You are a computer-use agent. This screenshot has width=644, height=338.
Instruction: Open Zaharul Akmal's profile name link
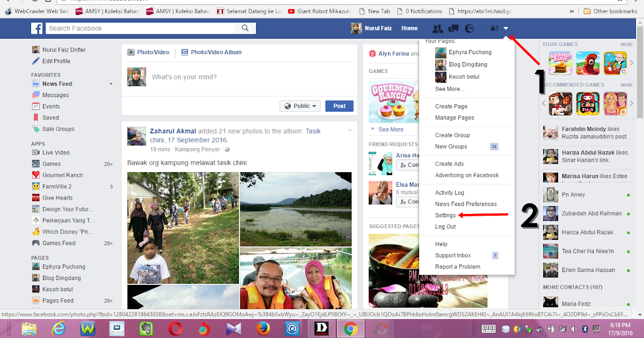173,131
